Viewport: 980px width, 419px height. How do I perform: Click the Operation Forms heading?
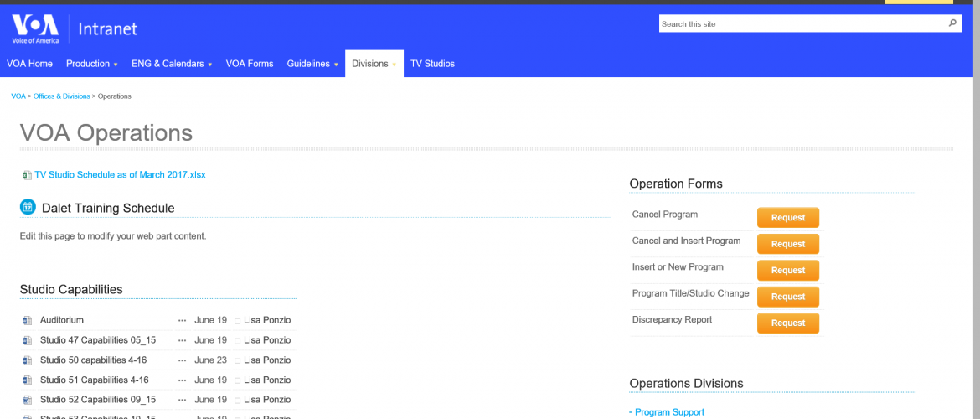pyautogui.click(x=676, y=184)
